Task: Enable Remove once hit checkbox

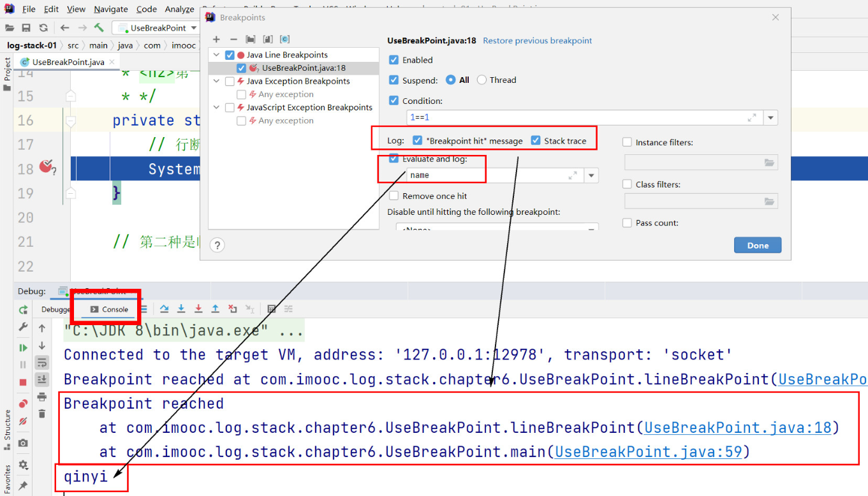Action: [x=394, y=196]
